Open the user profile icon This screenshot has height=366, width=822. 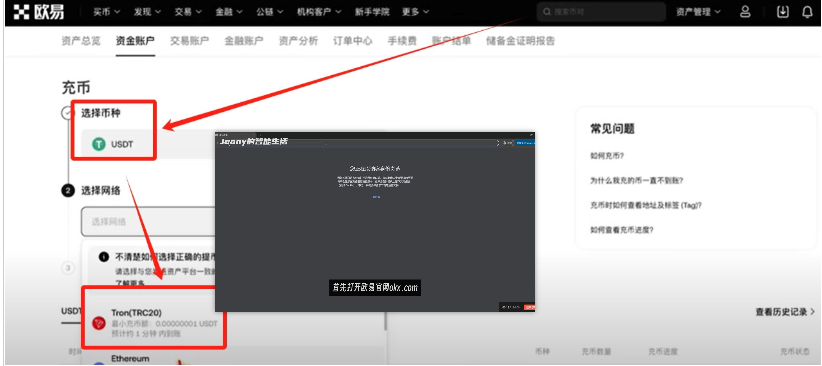[x=745, y=12]
